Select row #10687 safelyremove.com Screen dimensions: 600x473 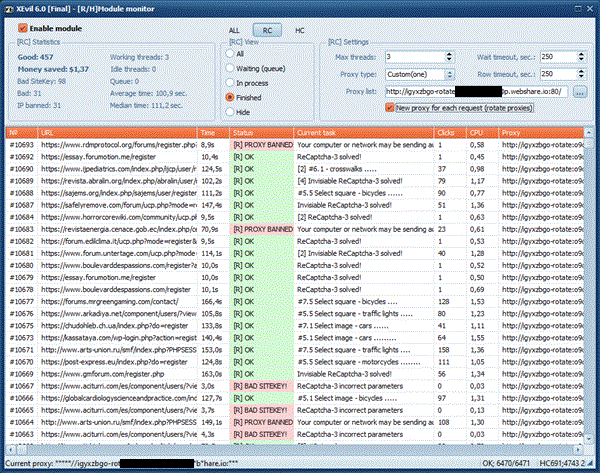coord(295,205)
